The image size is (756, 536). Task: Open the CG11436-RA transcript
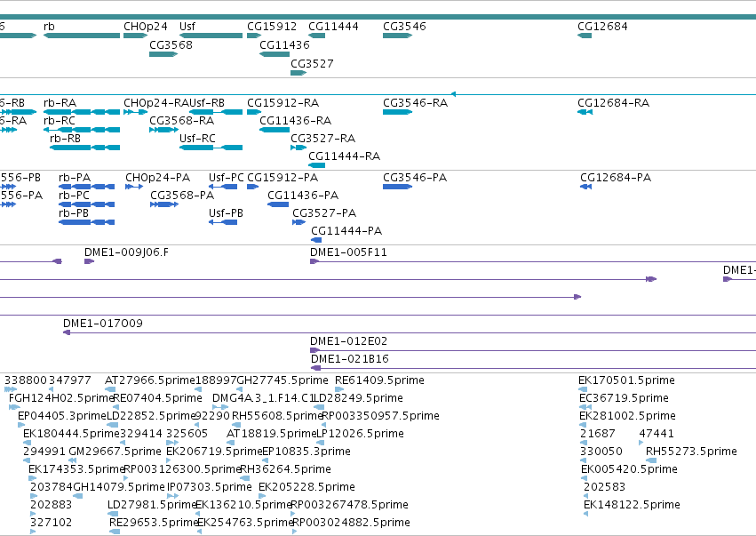[x=275, y=130]
